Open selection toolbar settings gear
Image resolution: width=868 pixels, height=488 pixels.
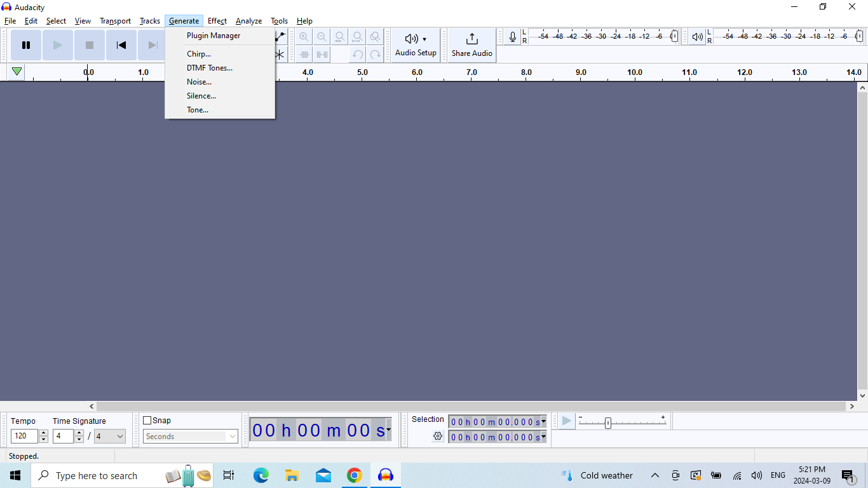pyautogui.click(x=438, y=436)
